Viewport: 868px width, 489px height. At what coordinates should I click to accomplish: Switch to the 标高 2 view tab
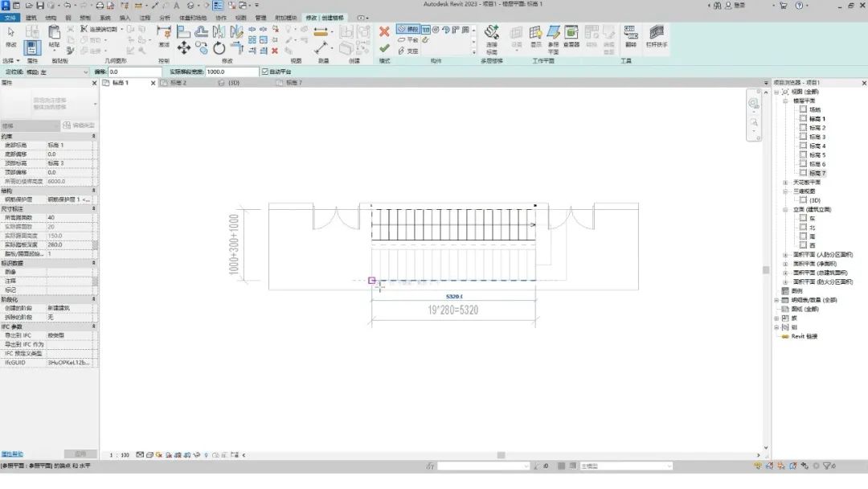point(178,83)
